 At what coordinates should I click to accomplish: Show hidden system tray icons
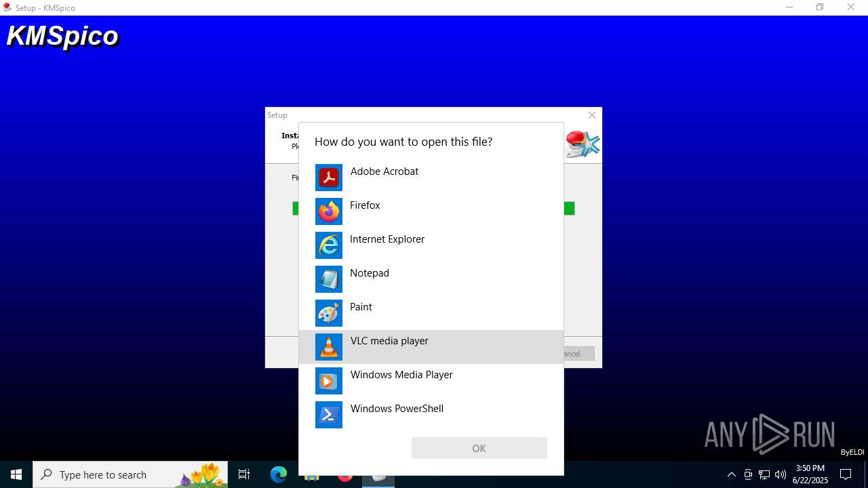pyautogui.click(x=732, y=474)
